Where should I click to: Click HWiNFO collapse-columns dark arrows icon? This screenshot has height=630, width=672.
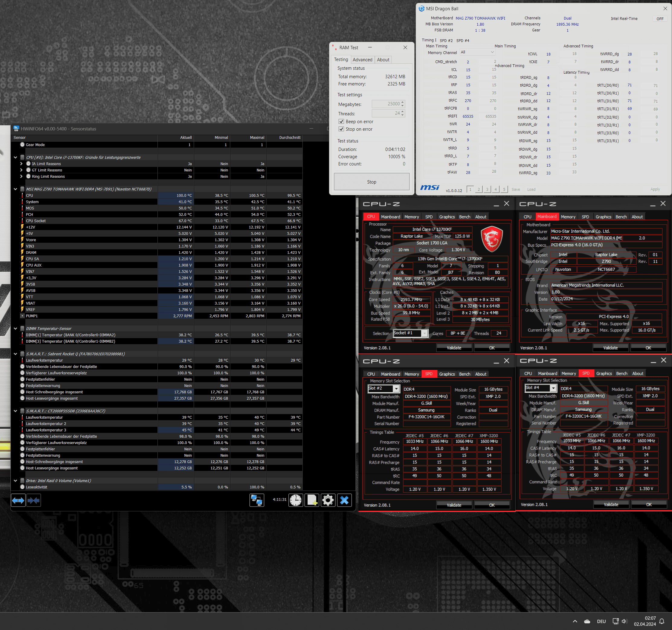click(x=34, y=500)
